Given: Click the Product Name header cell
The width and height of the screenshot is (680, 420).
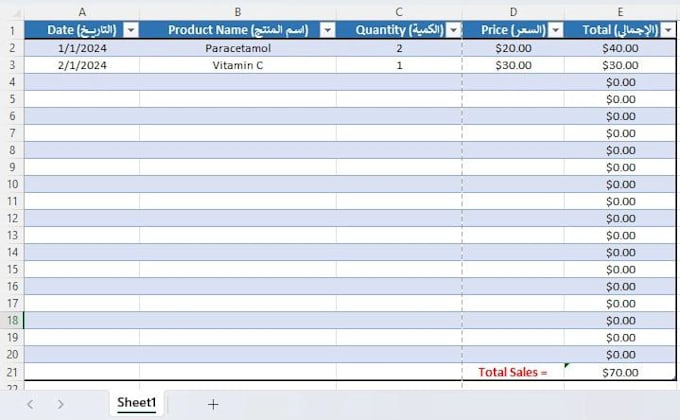Looking at the screenshot, I should click(x=238, y=30).
